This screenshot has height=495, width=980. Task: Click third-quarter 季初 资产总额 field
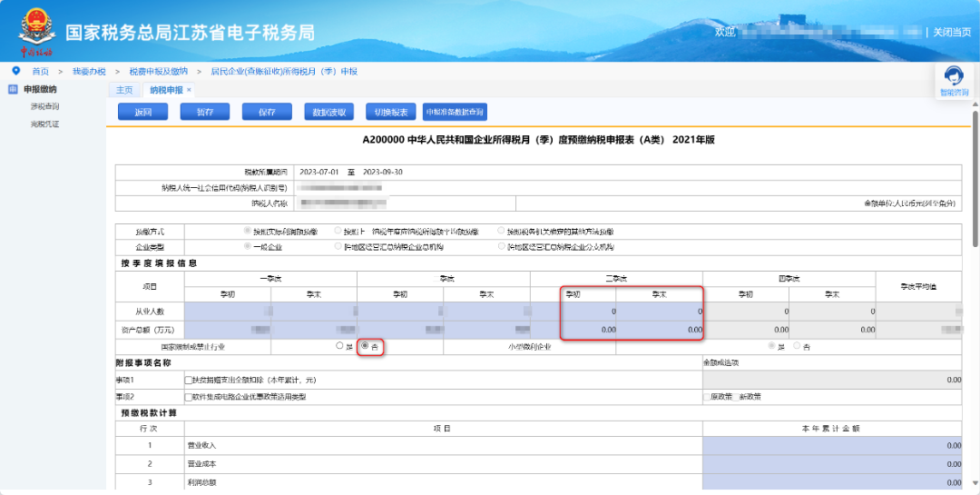point(573,329)
